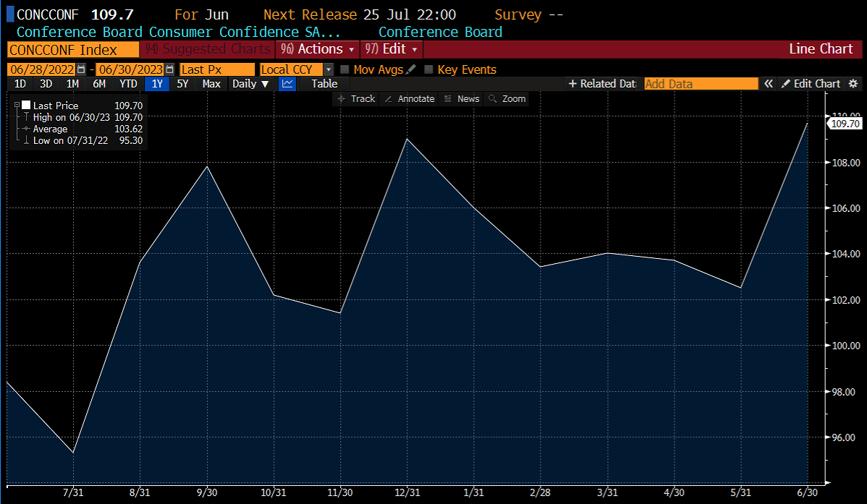The image size is (867, 504).
Task: Enable the Key Events checkbox
Action: 428,69
